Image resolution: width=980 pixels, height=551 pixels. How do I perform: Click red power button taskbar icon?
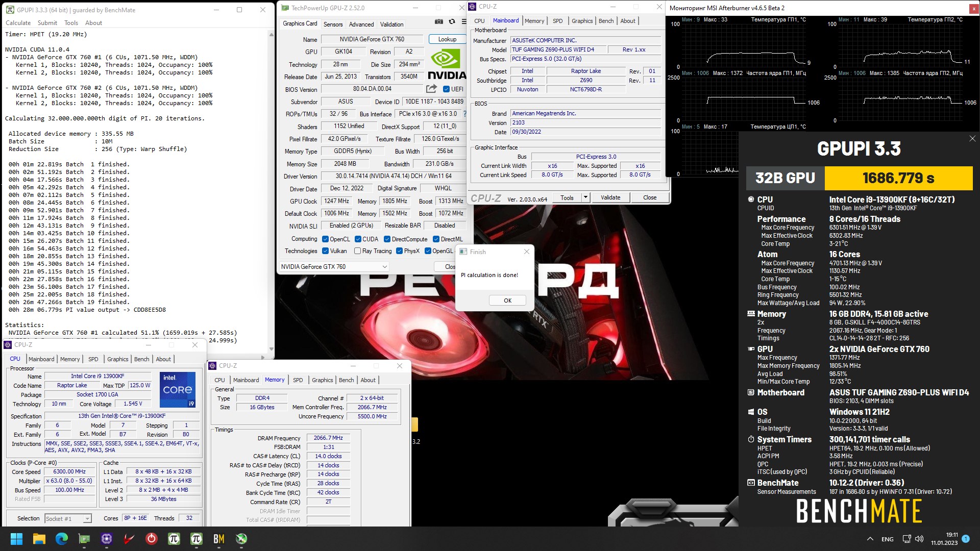tap(152, 539)
